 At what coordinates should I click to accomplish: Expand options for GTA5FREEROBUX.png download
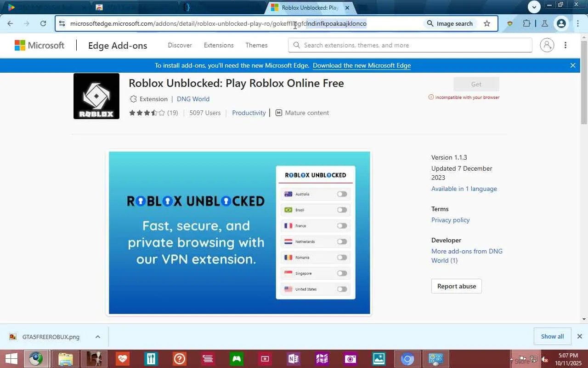[97, 337]
